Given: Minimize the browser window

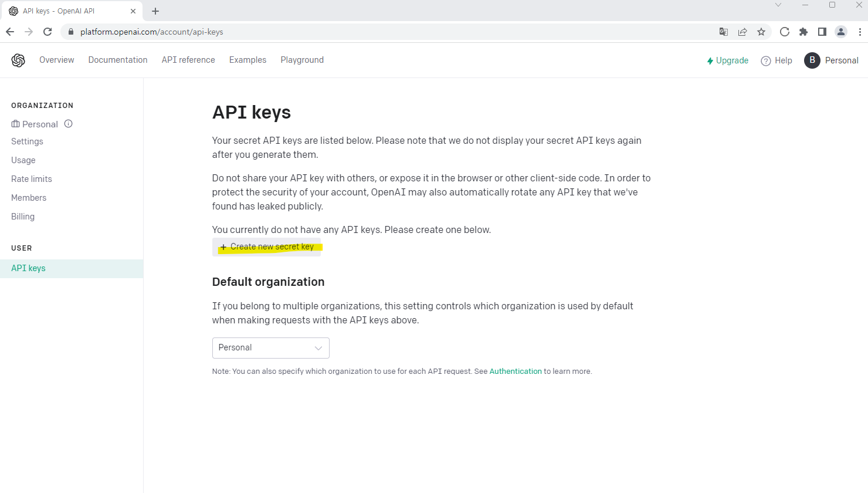Looking at the screenshot, I should click(x=805, y=5).
